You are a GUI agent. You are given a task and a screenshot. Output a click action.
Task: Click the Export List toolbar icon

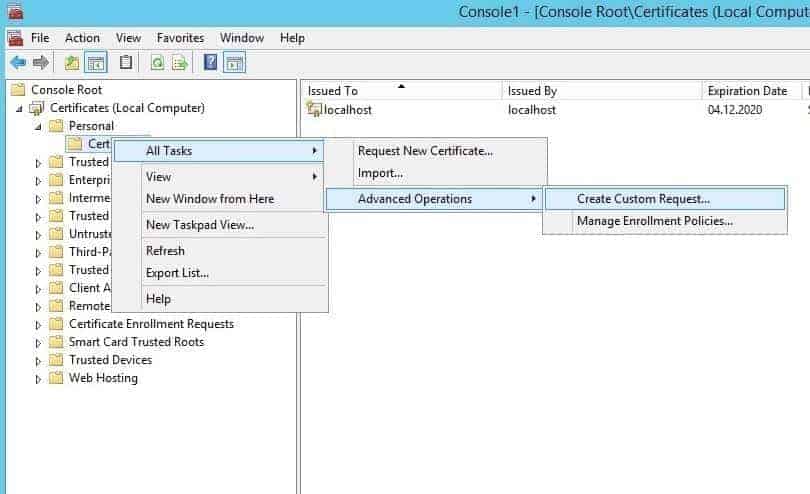click(x=180, y=63)
